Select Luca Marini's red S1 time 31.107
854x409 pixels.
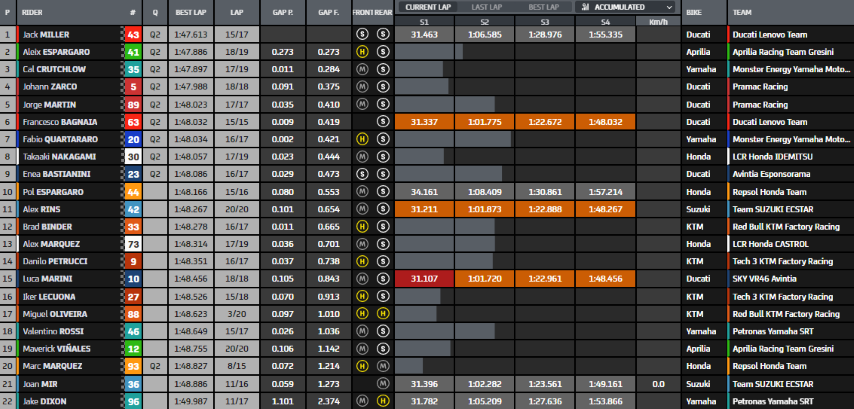(424, 278)
